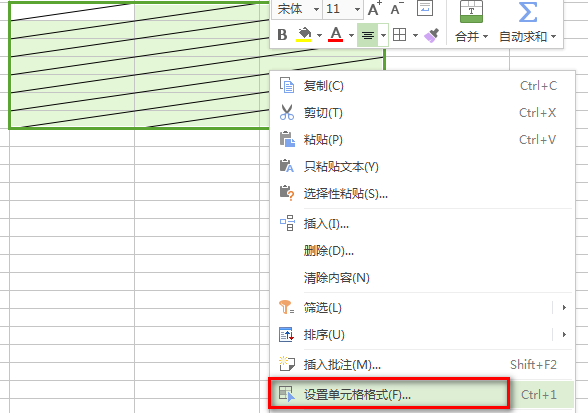Select the format painter brush icon
The width and height of the screenshot is (588, 413).
[x=432, y=35]
